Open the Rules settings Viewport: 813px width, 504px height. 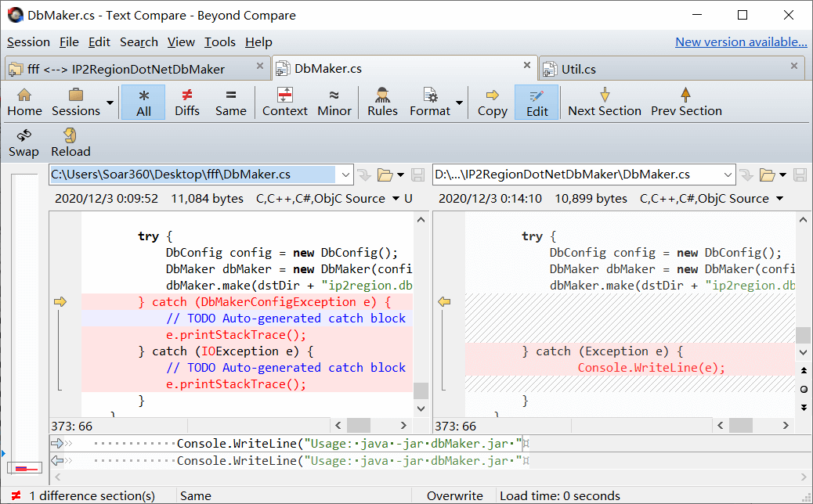382,102
